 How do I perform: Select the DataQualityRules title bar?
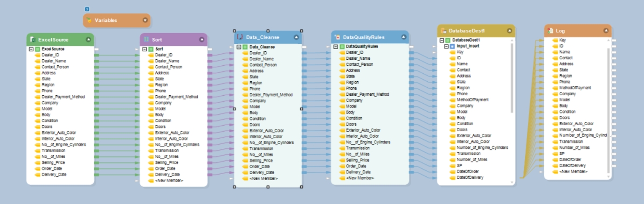click(x=370, y=37)
